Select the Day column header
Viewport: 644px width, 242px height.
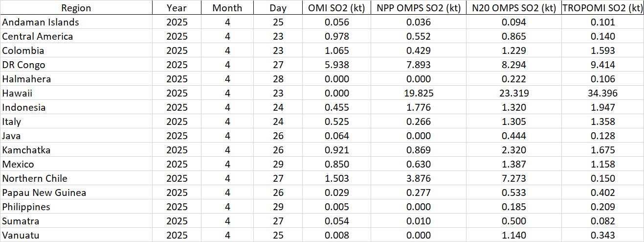tap(278, 8)
